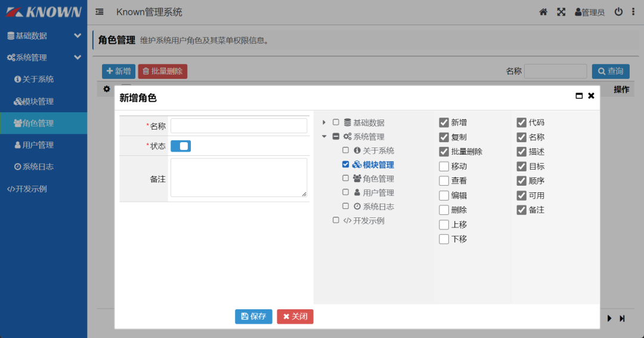The width and height of the screenshot is (644, 338).
Task: Expand the 基础数据 tree node arrow
Action: (324, 122)
